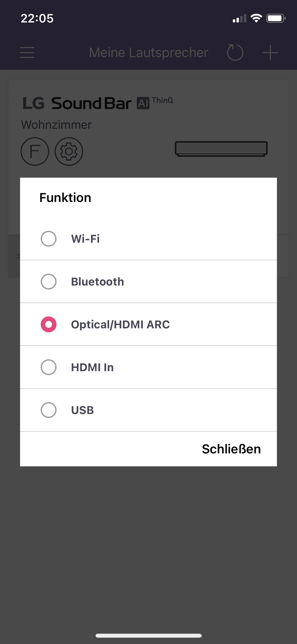Select the Wi-Fi radio button

(49, 239)
